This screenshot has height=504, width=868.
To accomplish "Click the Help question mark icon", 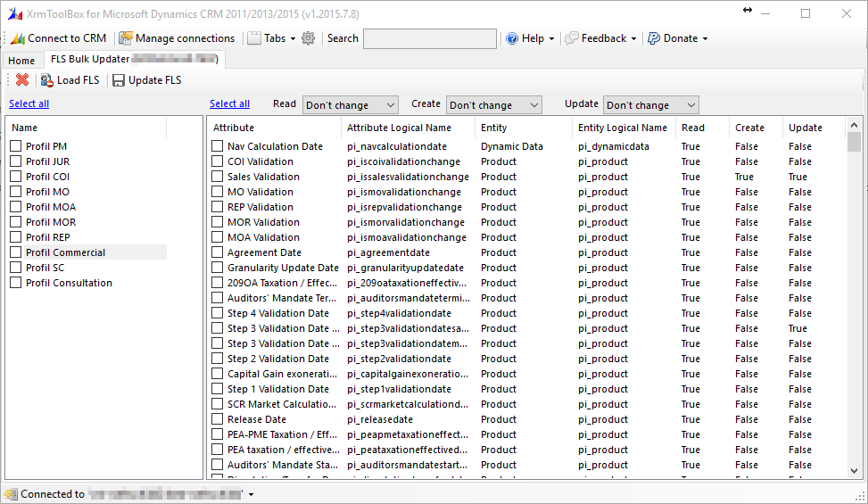I will click(512, 38).
